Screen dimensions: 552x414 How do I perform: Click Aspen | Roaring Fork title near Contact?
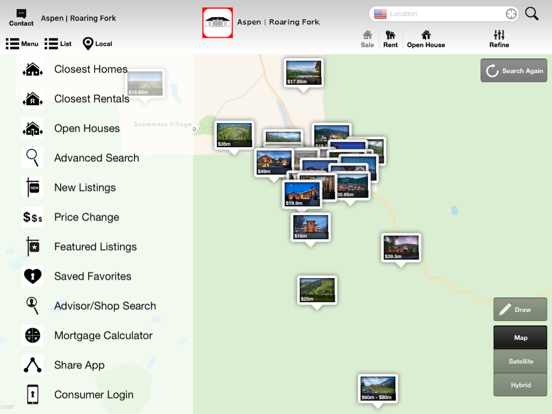(78, 18)
